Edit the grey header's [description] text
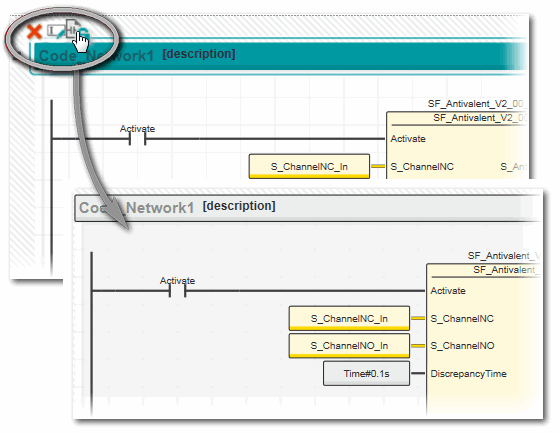 239,206
